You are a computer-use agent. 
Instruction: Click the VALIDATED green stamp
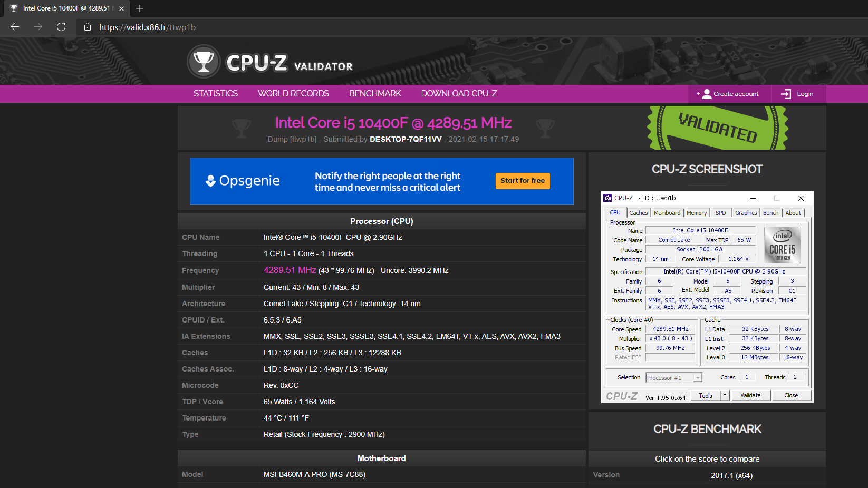coord(718,128)
